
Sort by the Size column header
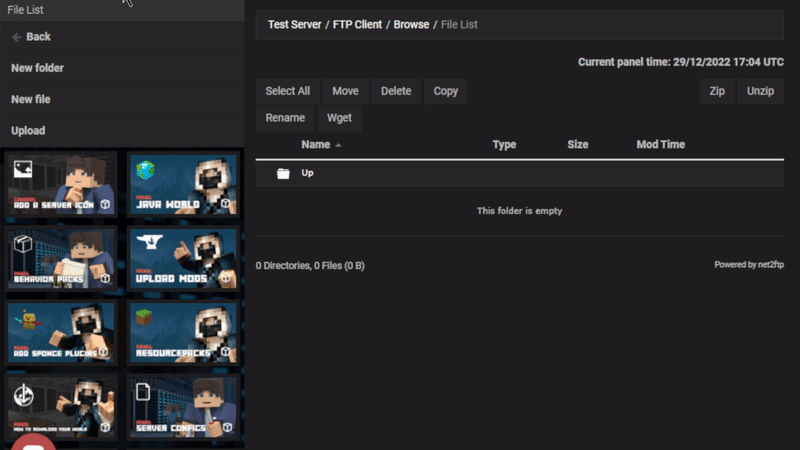pos(578,145)
